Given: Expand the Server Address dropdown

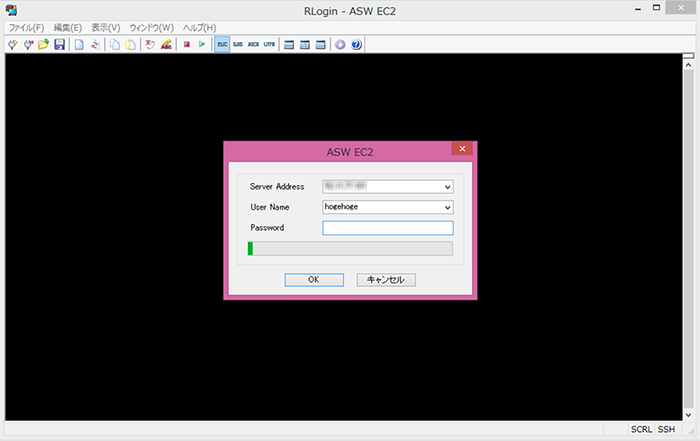Looking at the screenshot, I should (447, 187).
